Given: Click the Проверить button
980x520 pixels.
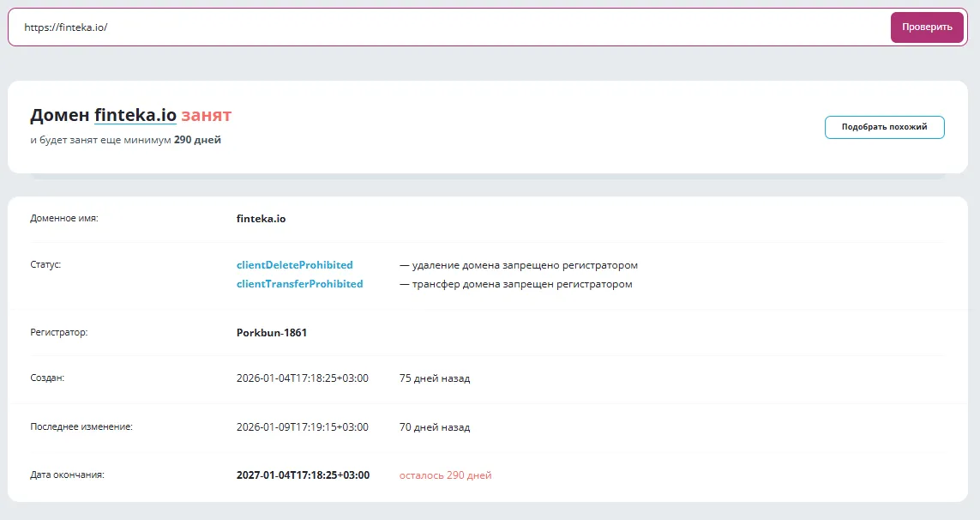Looking at the screenshot, I should click(927, 27).
